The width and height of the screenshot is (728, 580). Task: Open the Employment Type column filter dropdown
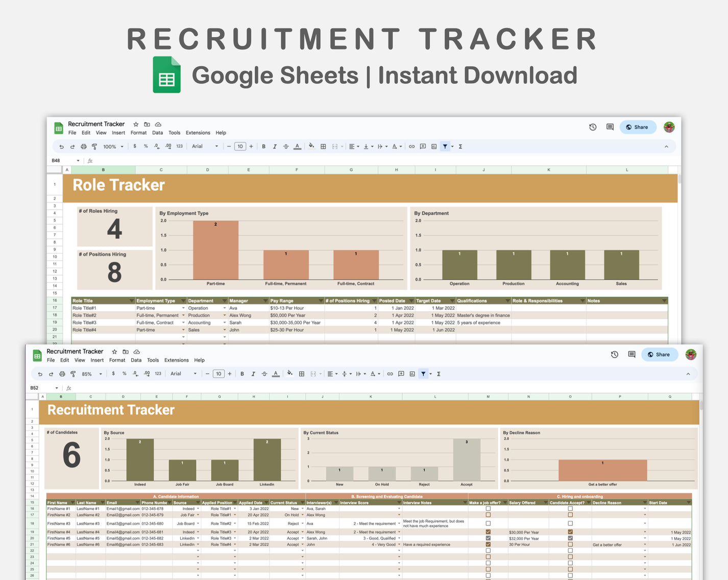183,300
